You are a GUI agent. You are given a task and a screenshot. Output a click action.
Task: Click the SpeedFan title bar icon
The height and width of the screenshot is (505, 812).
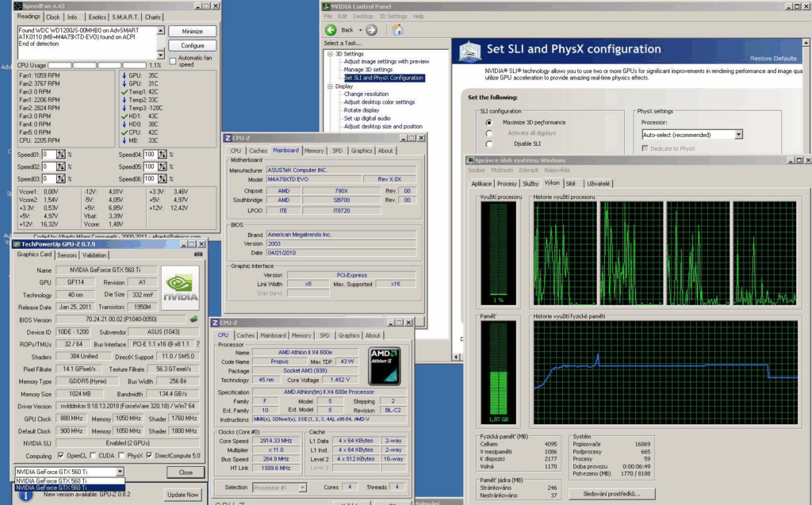[19, 6]
